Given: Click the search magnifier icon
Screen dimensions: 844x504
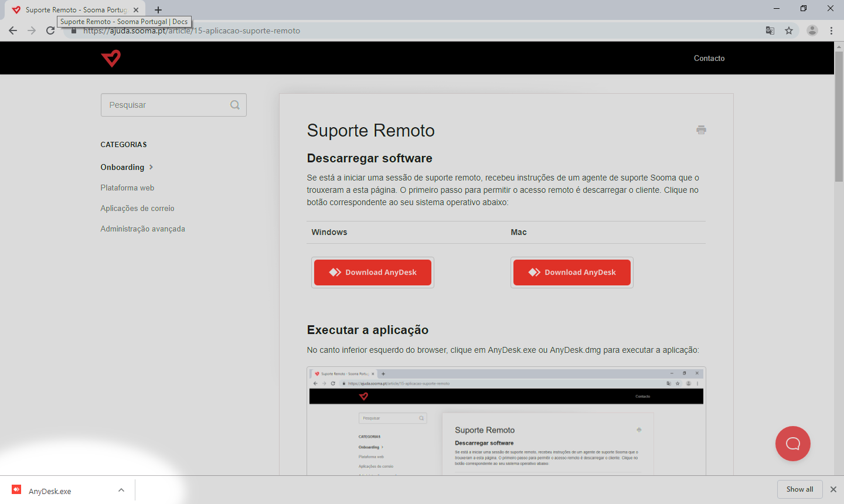Looking at the screenshot, I should (235, 105).
